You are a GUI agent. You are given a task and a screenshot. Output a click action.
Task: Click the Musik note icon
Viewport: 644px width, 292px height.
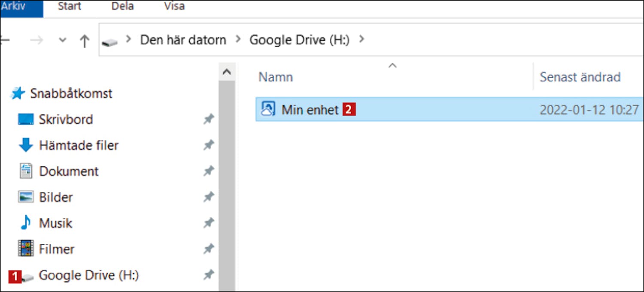26,223
